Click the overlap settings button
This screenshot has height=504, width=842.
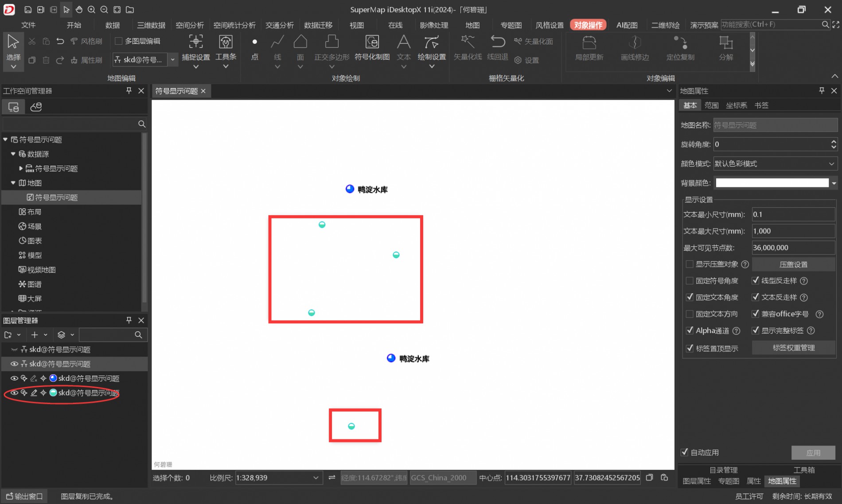(793, 264)
